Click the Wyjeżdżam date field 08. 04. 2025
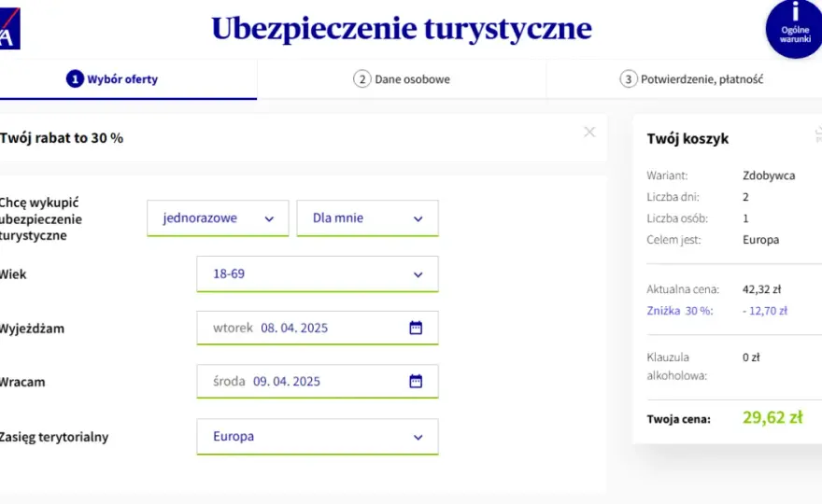The height and width of the screenshot is (504, 822). tap(318, 328)
